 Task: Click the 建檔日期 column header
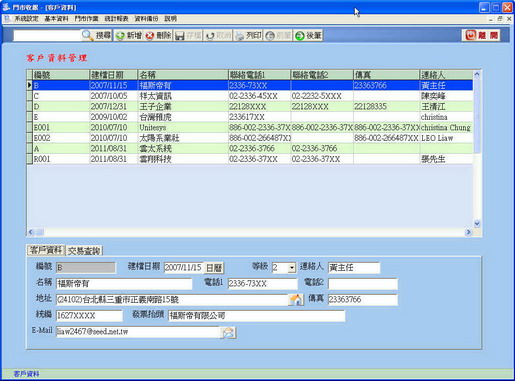point(114,75)
